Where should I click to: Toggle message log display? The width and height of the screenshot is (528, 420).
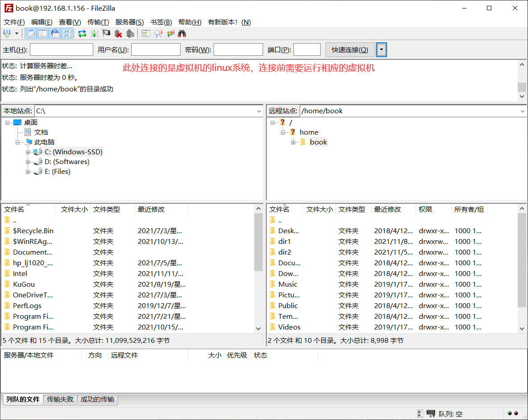click(x=31, y=33)
